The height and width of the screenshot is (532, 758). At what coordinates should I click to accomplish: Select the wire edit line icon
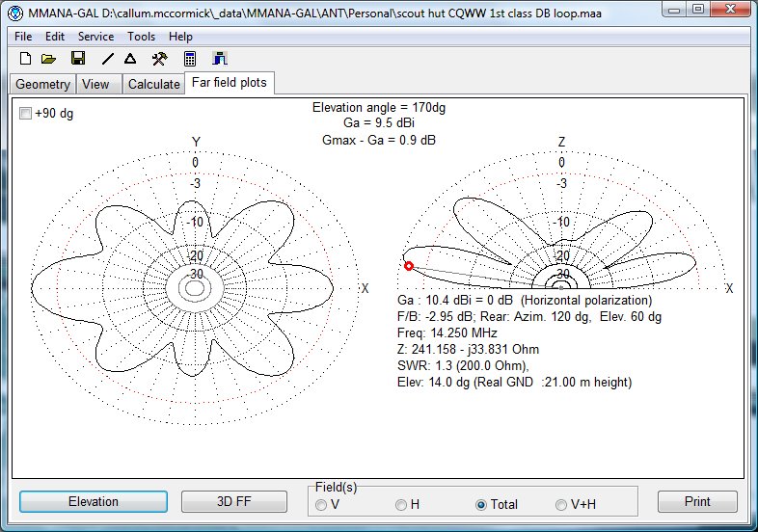[108, 59]
